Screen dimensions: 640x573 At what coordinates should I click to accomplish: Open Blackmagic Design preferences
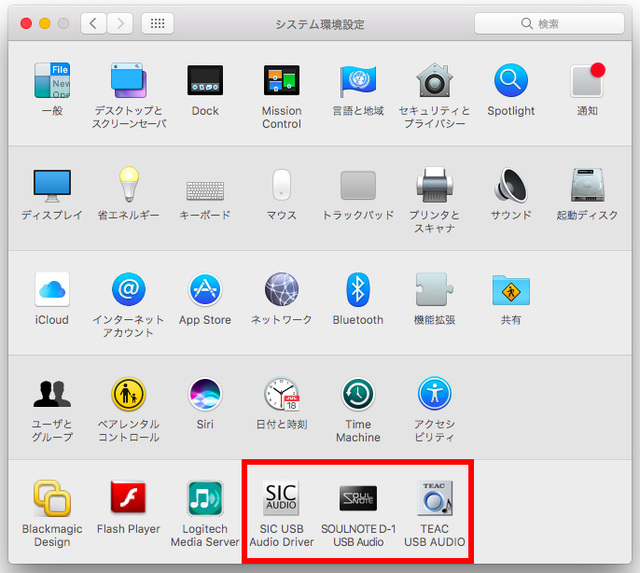point(52,499)
